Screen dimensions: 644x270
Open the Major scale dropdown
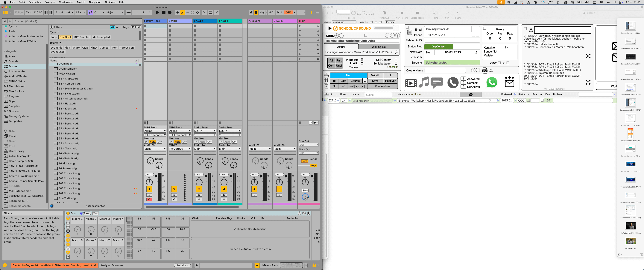(x=115, y=12)
